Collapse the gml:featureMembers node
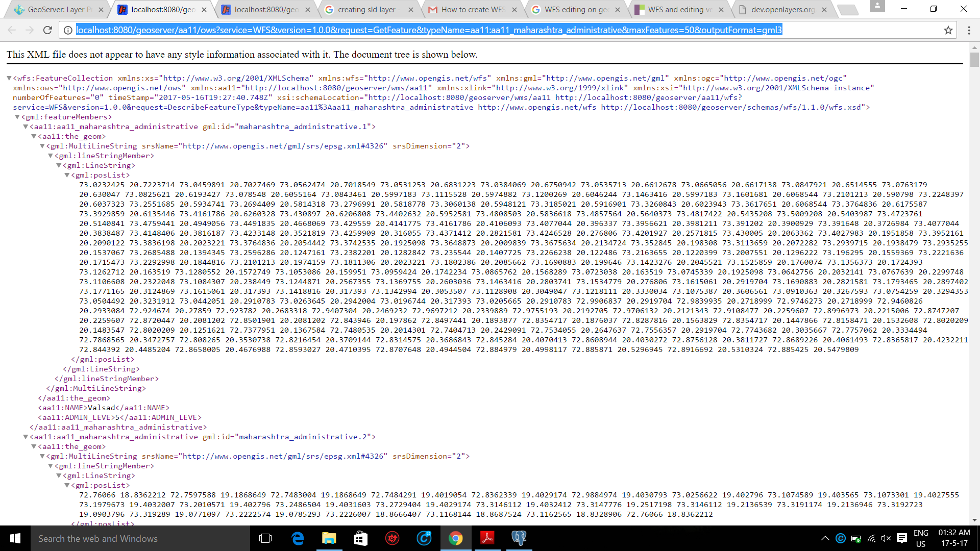This screenshot has height=551, width=980. 17,117
